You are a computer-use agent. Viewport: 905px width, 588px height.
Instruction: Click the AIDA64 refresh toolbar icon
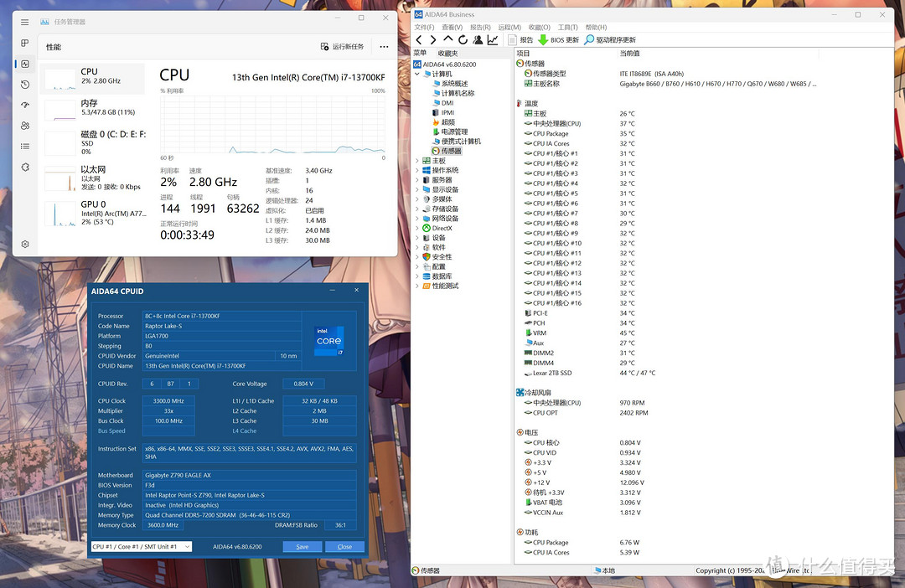[x=463, y=39]
